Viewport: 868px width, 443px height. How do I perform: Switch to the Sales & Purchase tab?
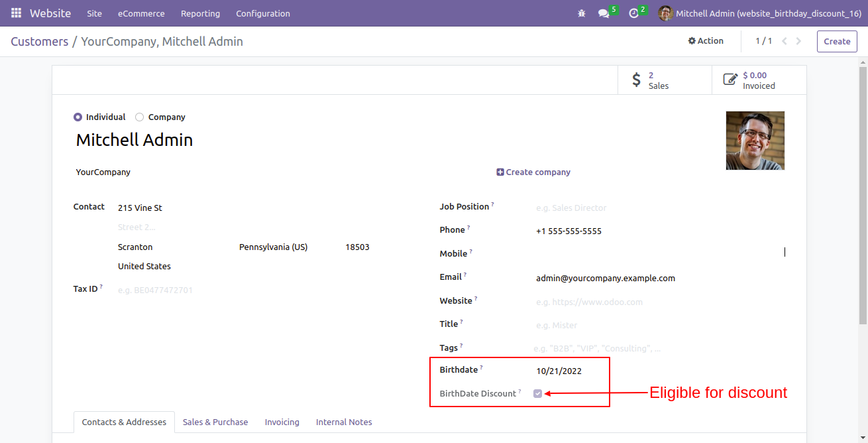[x=215, y=422]
